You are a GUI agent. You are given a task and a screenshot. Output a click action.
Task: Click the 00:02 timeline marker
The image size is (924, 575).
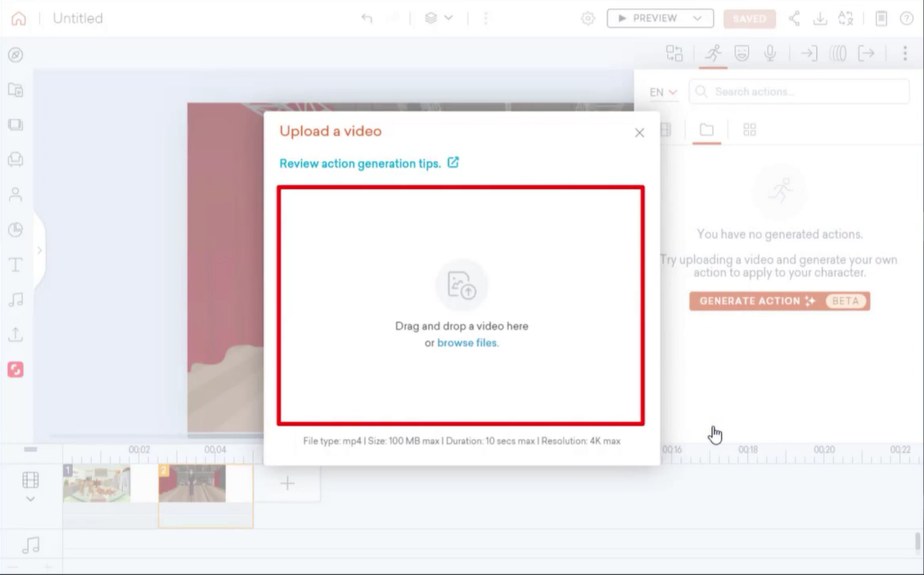pos(139,450)
